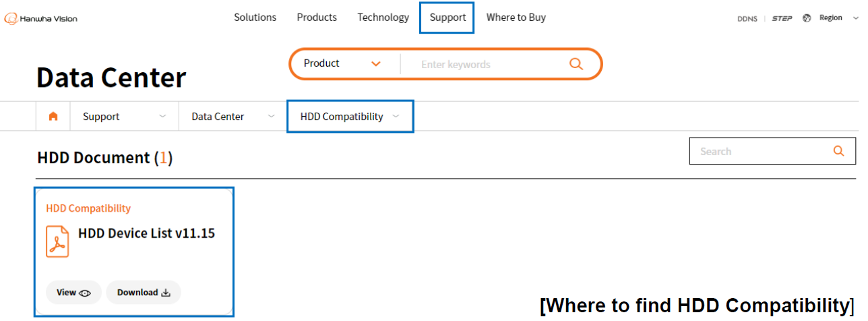The image size is (868, 321).
Task: Open the Products menu
Action: [317, 18]
